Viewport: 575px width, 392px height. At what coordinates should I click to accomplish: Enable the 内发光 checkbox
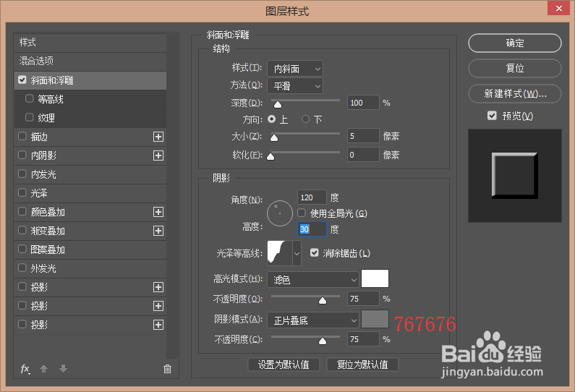point(22,174)
